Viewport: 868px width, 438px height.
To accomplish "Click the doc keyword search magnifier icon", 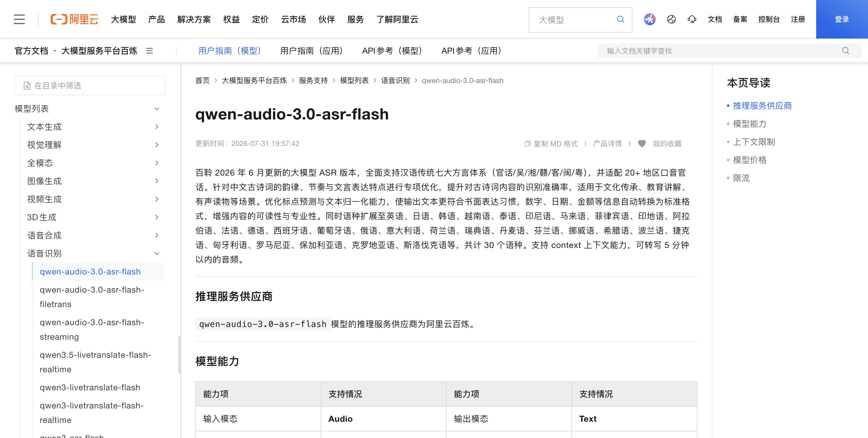I will pos(845,51).
